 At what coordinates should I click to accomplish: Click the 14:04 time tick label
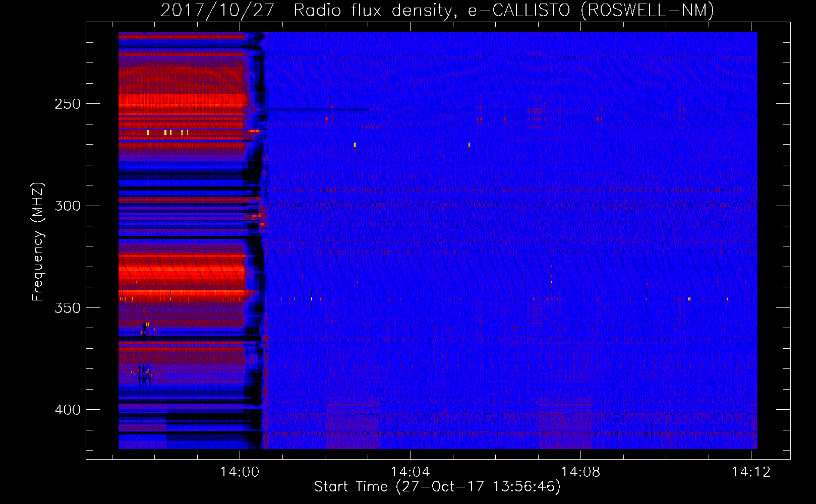(x=410, y=472)
